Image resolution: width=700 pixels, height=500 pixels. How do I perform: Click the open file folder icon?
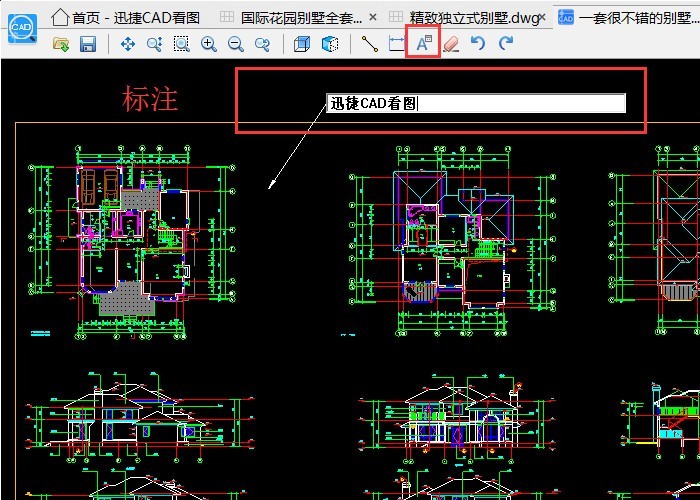(61, 44)
